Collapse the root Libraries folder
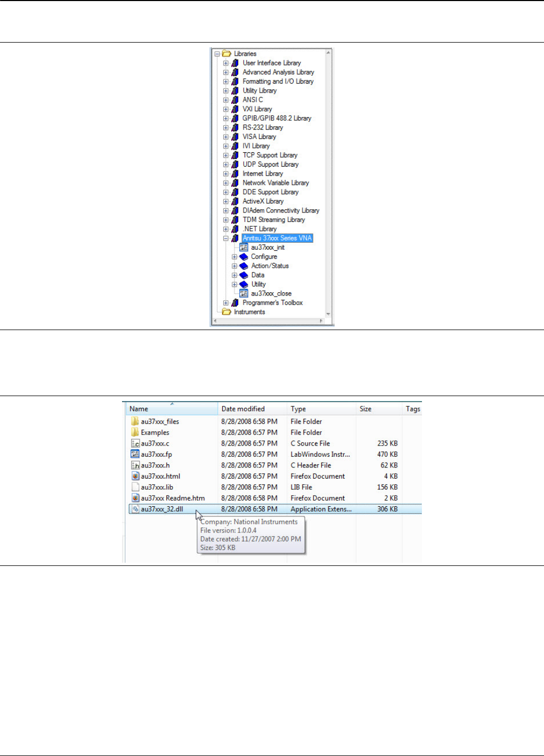Image resolution: width=544 pixels, height=756 pixels. pyautogui.click(x=217, y=54)
